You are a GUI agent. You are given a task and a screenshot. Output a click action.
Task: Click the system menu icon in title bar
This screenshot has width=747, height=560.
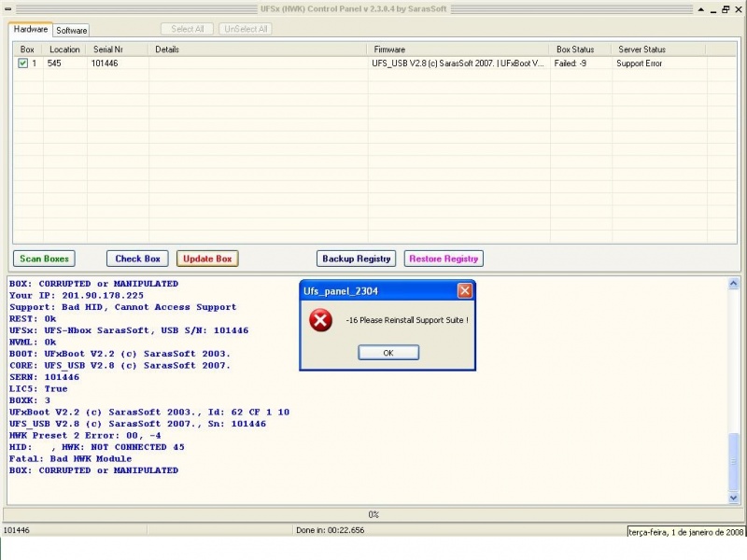pyautogui.click(x=8, y=8)
